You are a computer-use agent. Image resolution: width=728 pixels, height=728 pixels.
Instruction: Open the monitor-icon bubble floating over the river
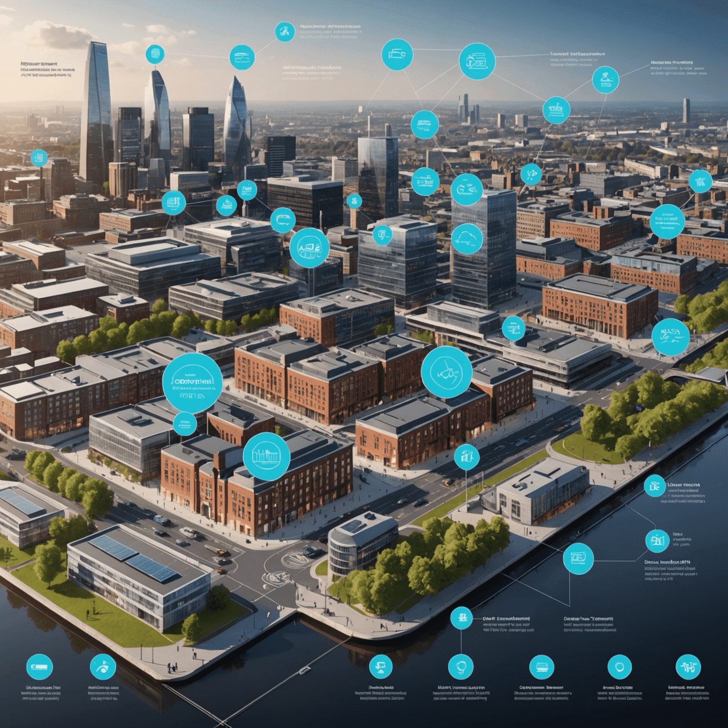pyautogui.click(x=578, y=558)
